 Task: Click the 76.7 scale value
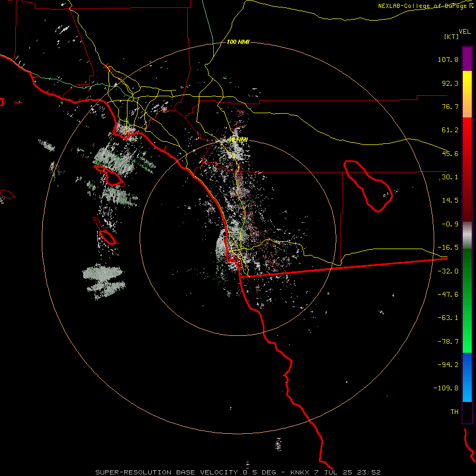click(450, 106)
